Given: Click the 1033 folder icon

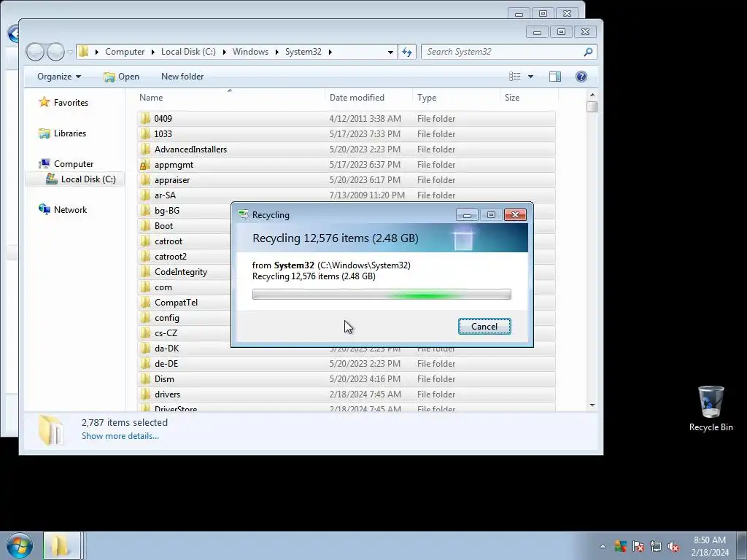Looking at the screenshot, I should coord(145,133).
